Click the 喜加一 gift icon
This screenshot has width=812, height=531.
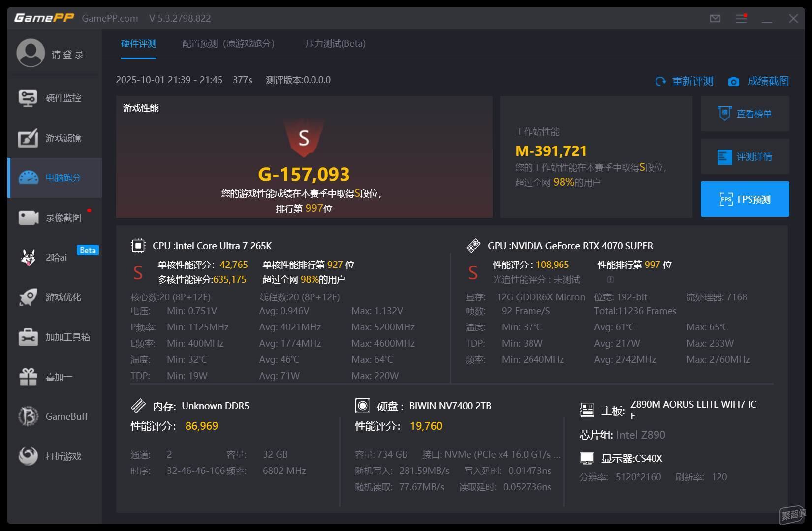tap(28, 377)
